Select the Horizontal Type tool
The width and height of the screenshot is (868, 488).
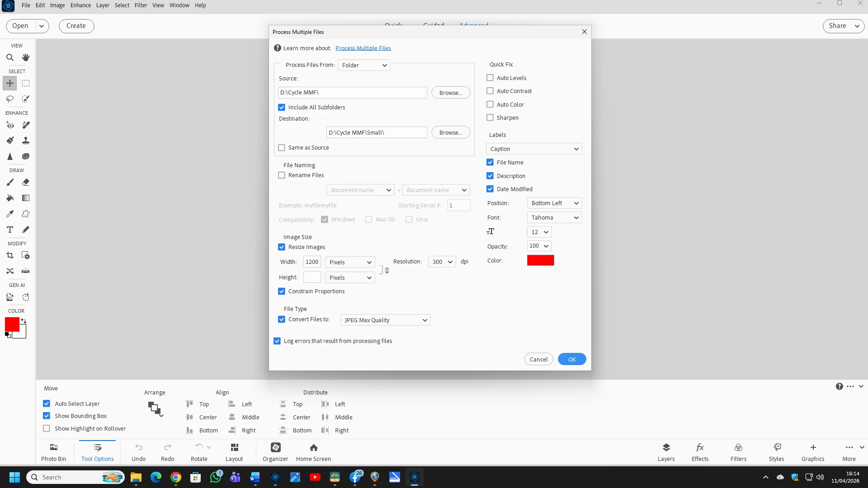click(x=10, y=230)
